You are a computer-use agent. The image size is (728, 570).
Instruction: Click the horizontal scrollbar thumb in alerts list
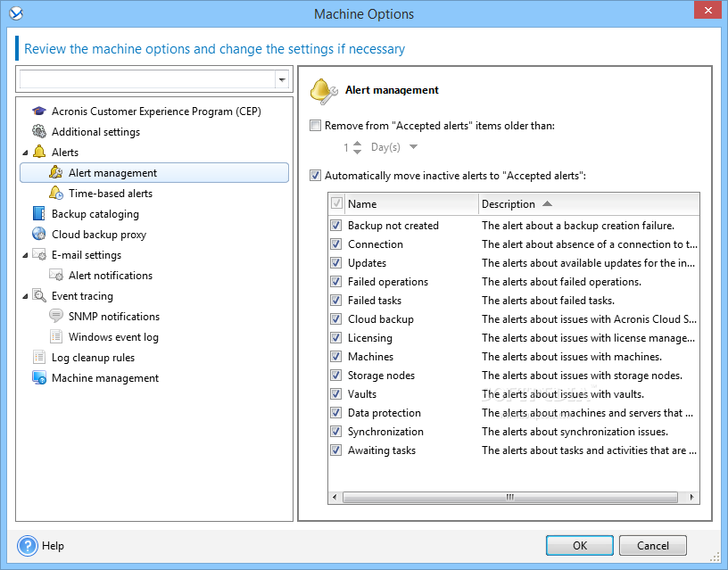coord(509,497)
